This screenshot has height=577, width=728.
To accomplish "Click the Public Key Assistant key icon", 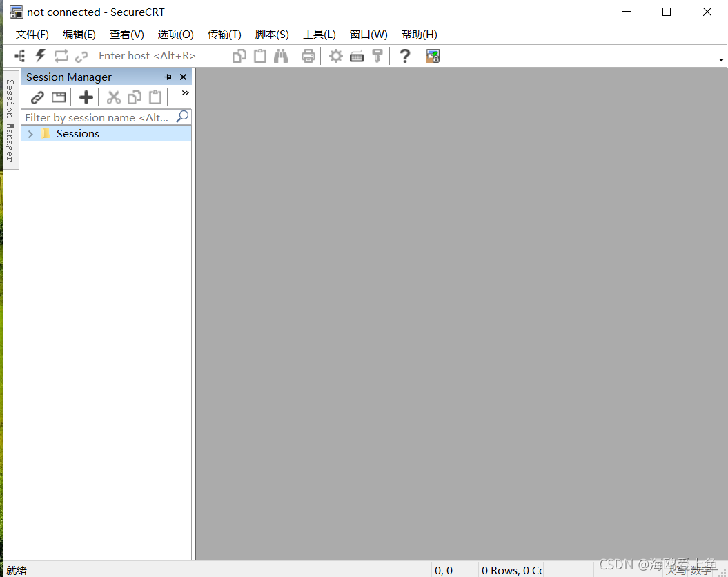I will 377,56.
